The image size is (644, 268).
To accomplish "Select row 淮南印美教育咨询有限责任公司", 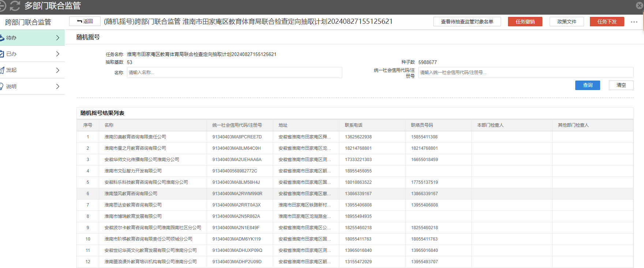I will tap(355, 137).
